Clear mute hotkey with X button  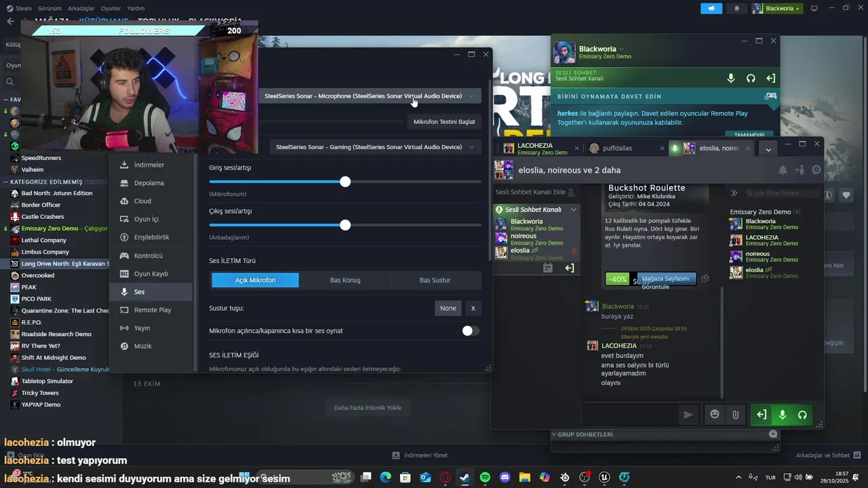click(x=473, y=308)
